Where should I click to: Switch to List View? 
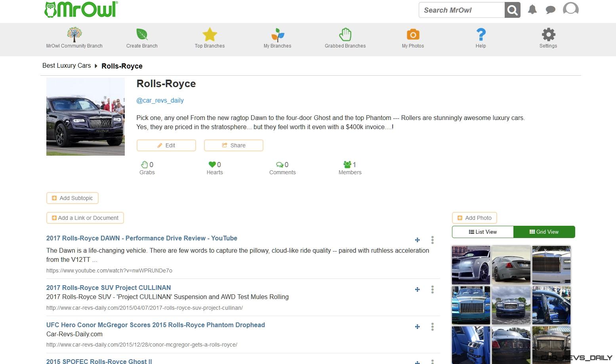pos(483,232)
